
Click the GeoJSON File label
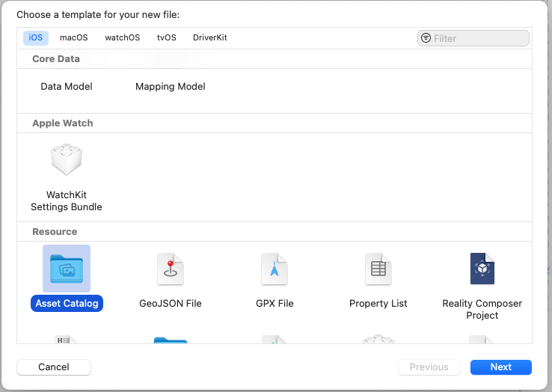[171, 303]
